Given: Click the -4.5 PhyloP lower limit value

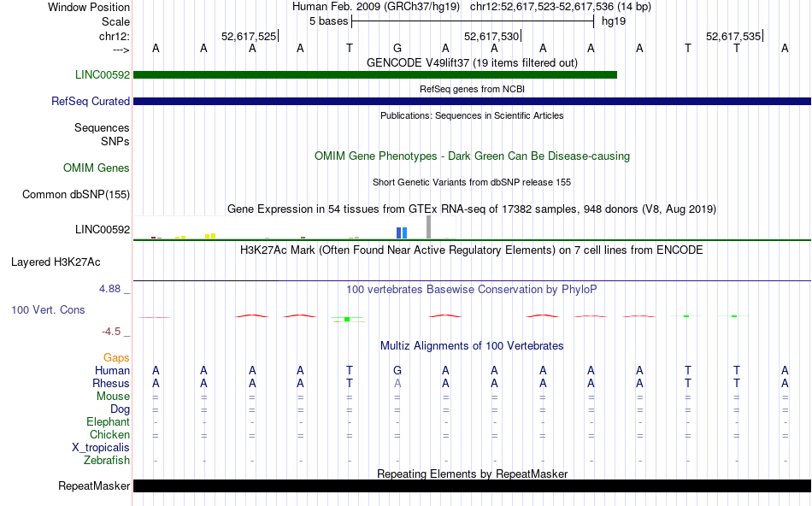Looking at the screenshot, I should pyautogui.click(x=111, y=332).
